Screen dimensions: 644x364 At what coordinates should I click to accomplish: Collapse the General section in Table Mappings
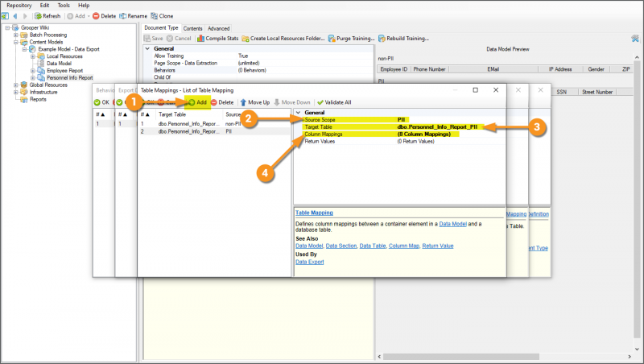tap(299, 113)
